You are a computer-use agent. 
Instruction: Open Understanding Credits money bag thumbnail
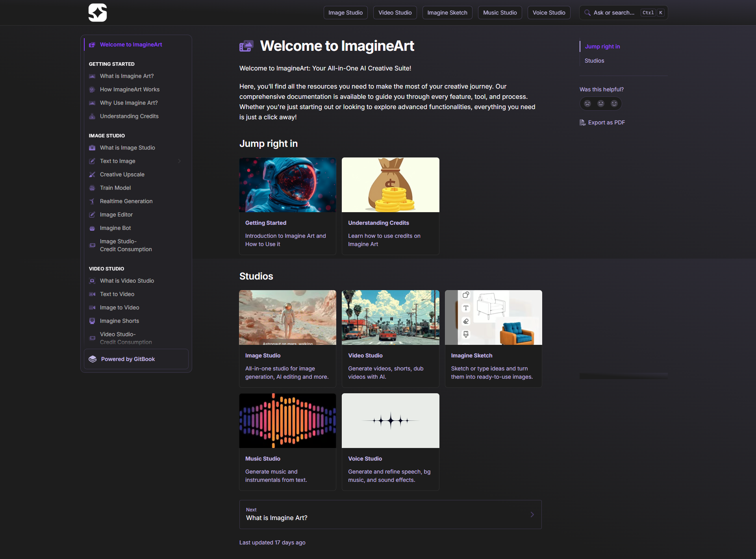click(391, 185)
